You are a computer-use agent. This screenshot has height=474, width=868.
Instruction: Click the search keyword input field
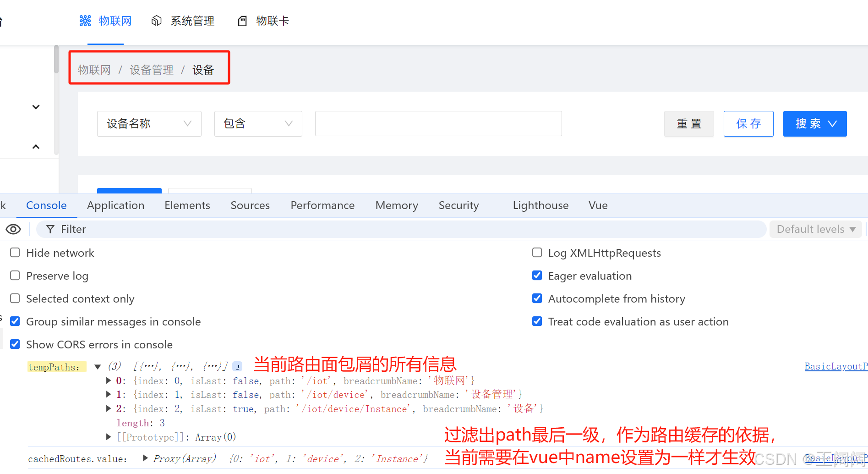(438, 124)
